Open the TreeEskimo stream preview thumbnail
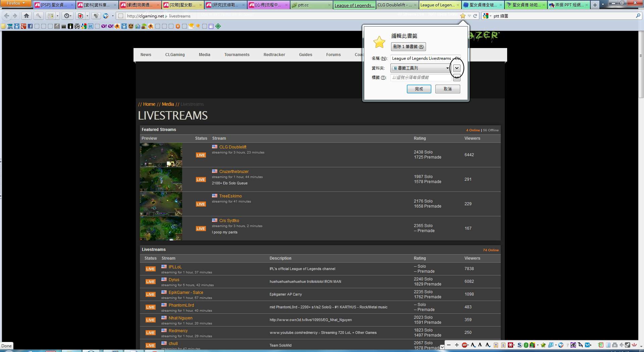The height and width of the screenshot is (352, 644). click(x=161, y=204)
